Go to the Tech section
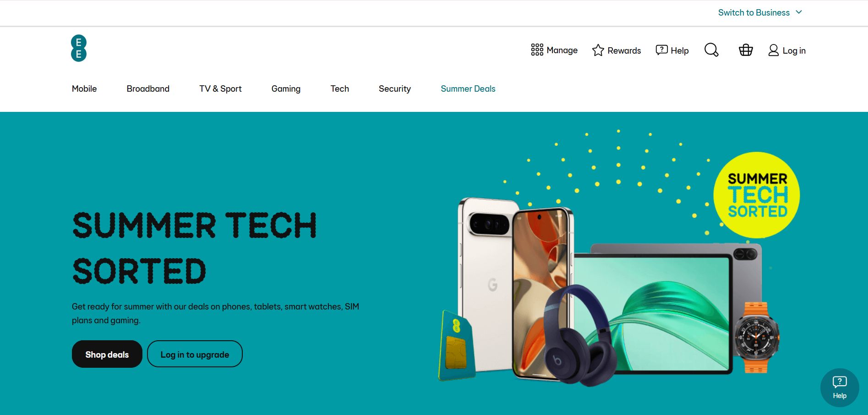Image resolution: width=868 pixels, height=415 pixels. click(x=340, y=89)
